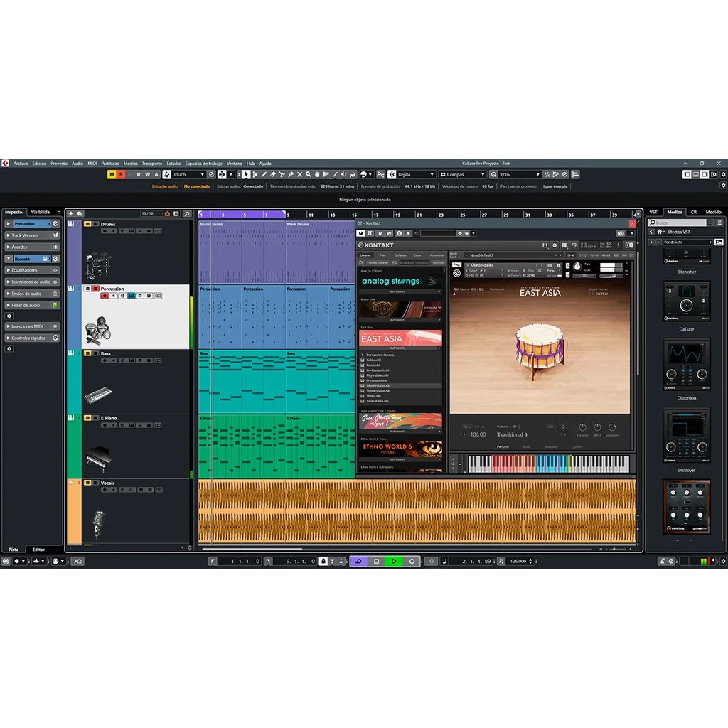Toggle global Solo S button in toolbar
This screenshot has height=728, width=728.
click(121, 175)
